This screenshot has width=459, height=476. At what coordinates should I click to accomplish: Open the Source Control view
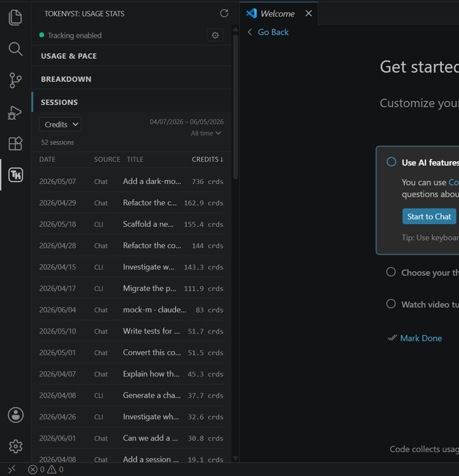pos(15,80)
